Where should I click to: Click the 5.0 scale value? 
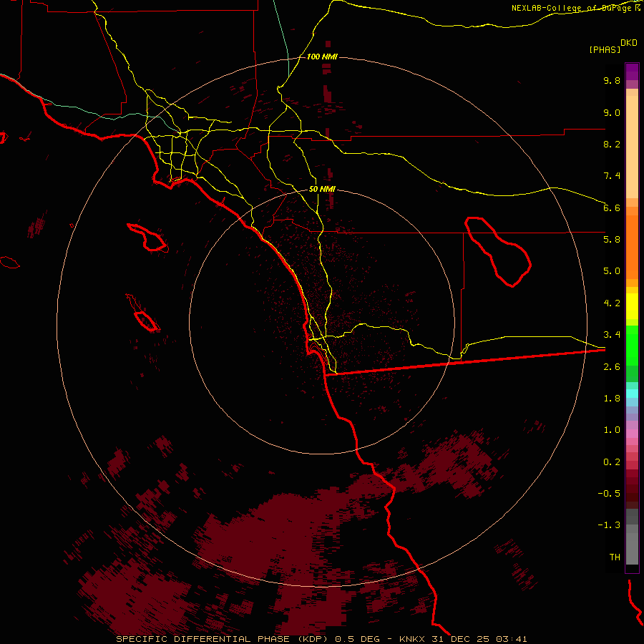pyautogui.click(x=612, y=271)
